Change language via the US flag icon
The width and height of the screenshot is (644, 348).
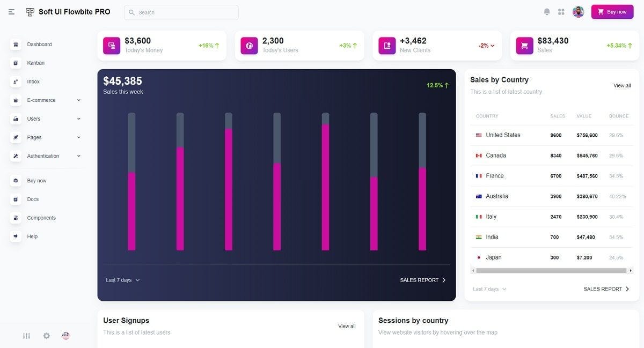[65, 336]
